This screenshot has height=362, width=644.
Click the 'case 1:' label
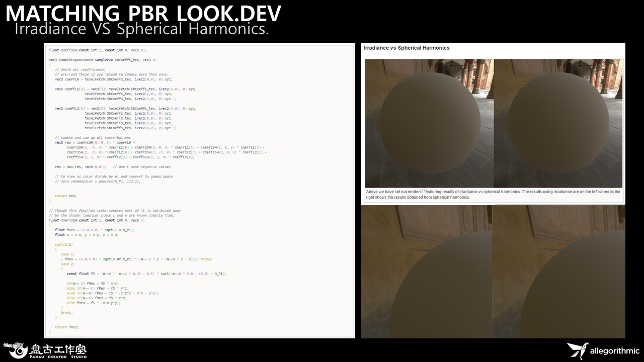point(68,254)
